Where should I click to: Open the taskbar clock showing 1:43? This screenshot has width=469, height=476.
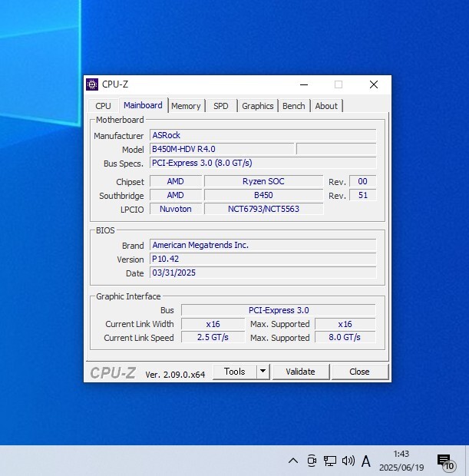[x=401, y=461]
